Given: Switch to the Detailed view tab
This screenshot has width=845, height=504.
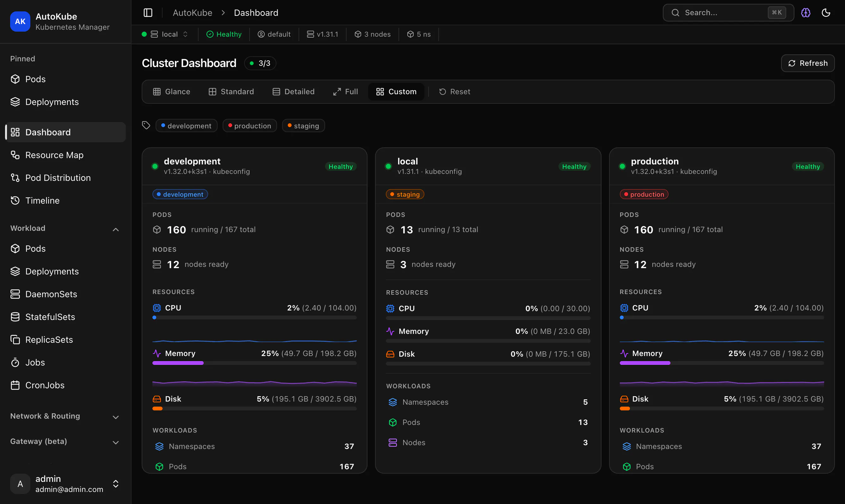Looking at the screenshot, I should tap(293, 92).
